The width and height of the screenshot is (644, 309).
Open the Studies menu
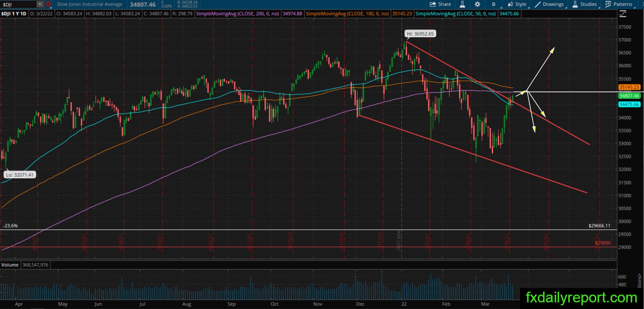point(585,4)
